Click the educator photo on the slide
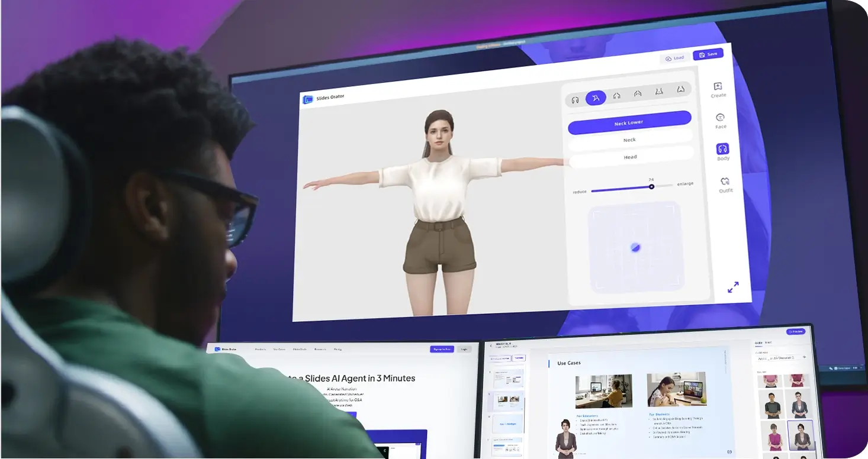Image resolution: width=868 pixels, height=459 pixels. [x=603, y=392]
